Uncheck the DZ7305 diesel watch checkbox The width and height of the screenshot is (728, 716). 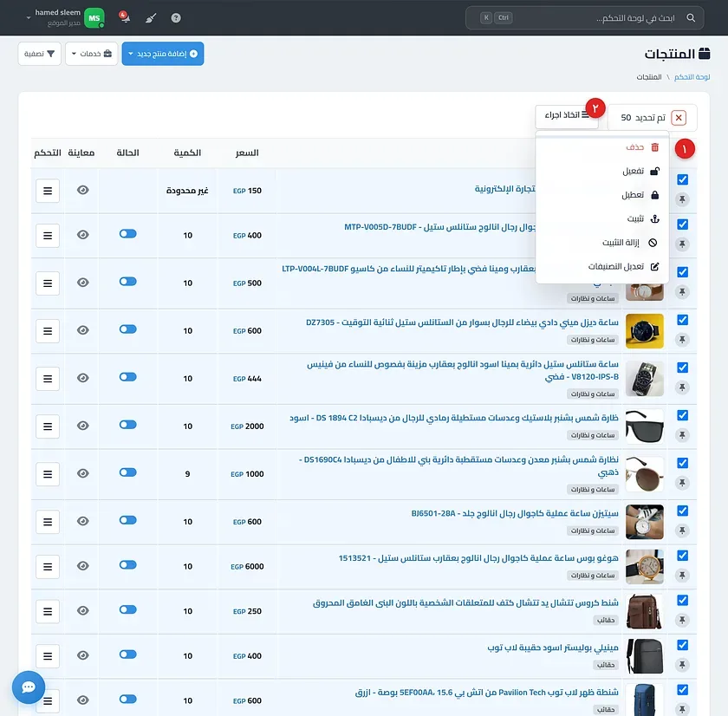682,320
